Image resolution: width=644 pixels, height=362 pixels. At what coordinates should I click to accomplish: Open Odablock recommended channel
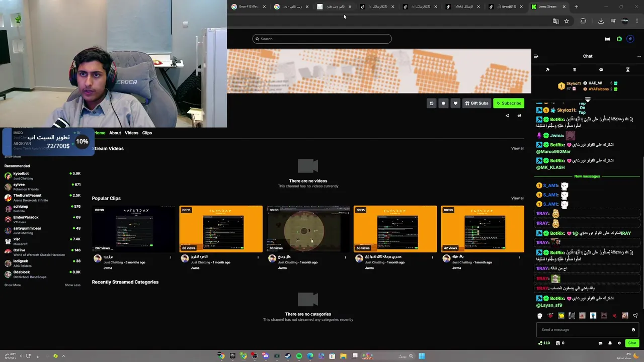[x=42, y=274]
